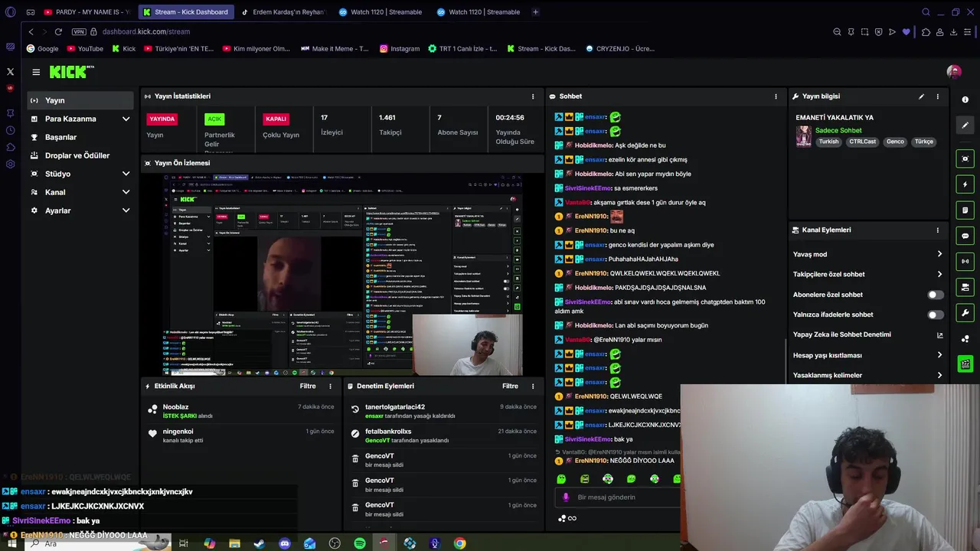The image size is (980, 551).
Task: Click the Sadece Sohbet category link
Action: (838, 131)
